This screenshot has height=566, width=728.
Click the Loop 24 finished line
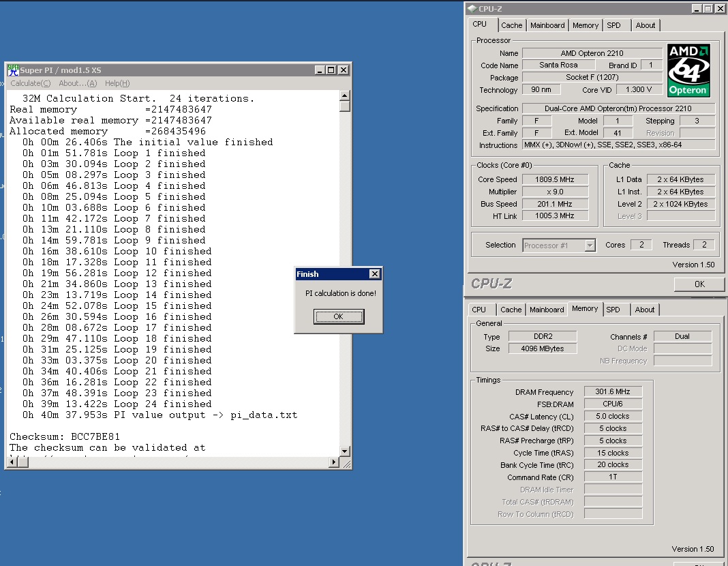click(x=117, y=404)
